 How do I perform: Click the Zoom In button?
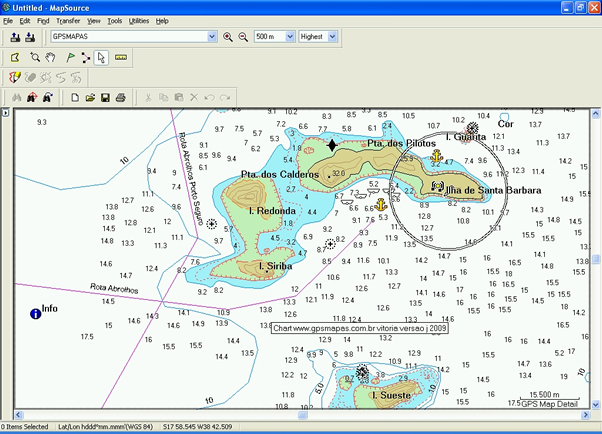pyautogui.click(x=228, y=37)
